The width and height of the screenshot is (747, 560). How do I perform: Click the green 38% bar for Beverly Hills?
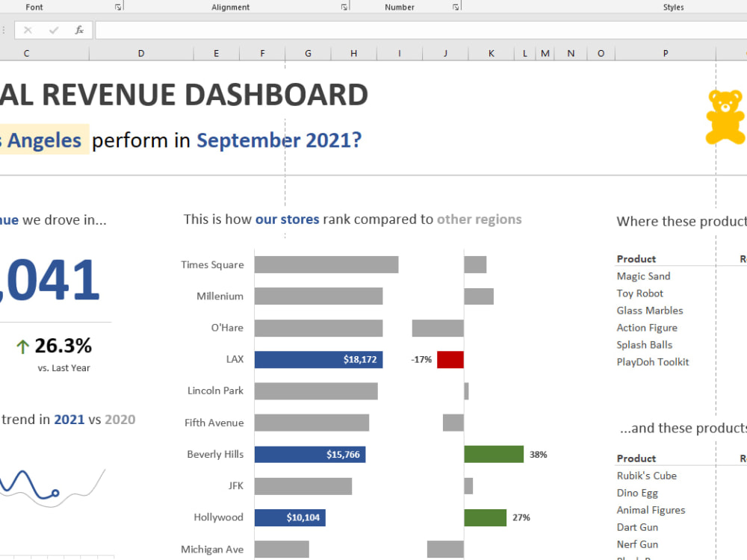coord(493,454)
